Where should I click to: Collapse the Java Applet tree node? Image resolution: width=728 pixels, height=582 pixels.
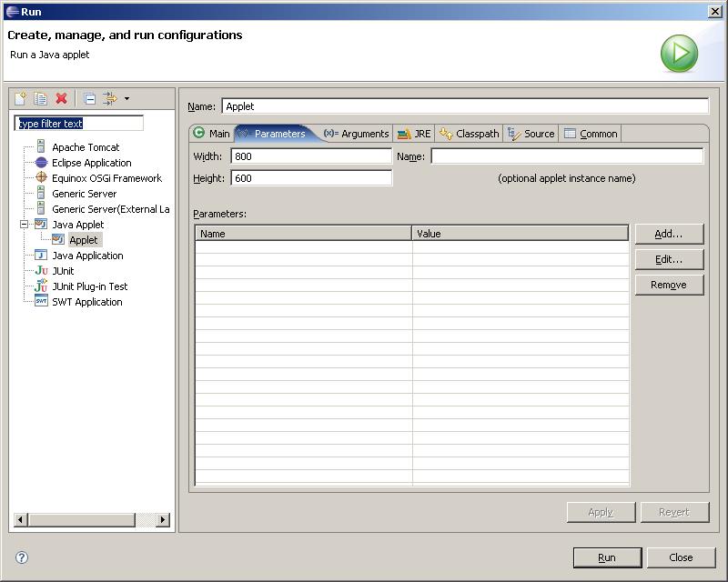click(25, 225)
